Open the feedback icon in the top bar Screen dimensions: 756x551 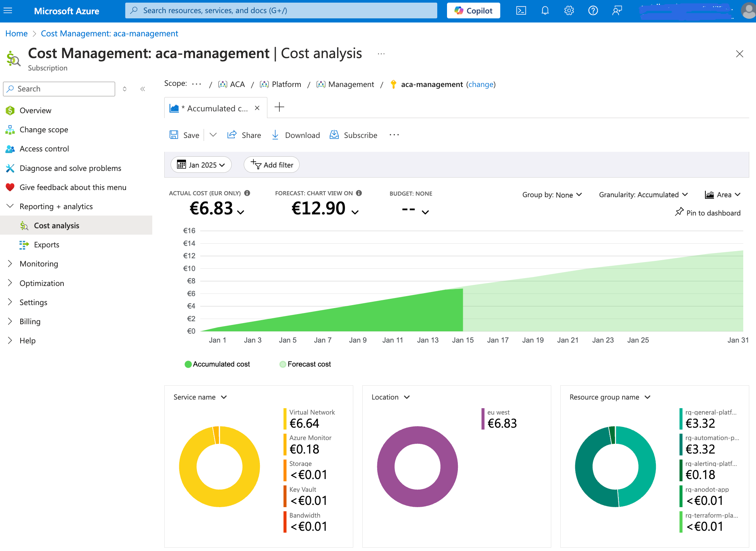(x=617, y=11)
